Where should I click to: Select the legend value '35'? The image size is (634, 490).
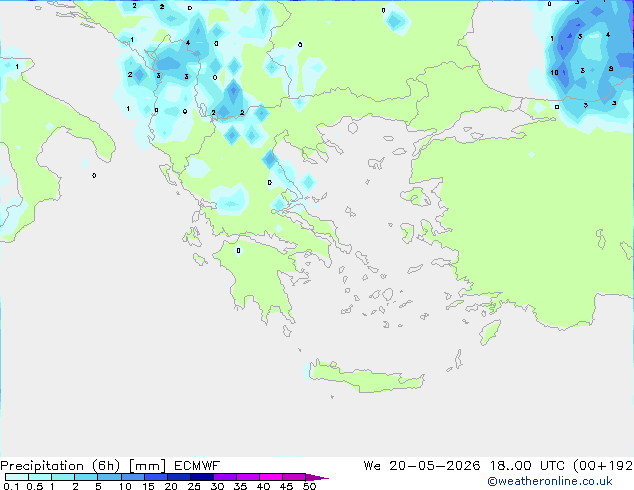point(240,486)
